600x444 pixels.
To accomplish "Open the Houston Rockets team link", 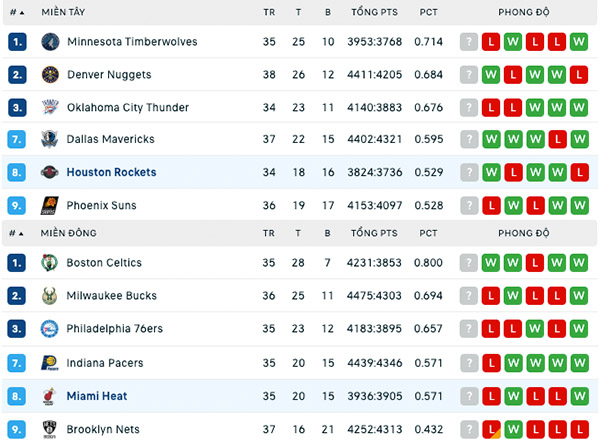I will pyautogui.click(x=111, y=172).
